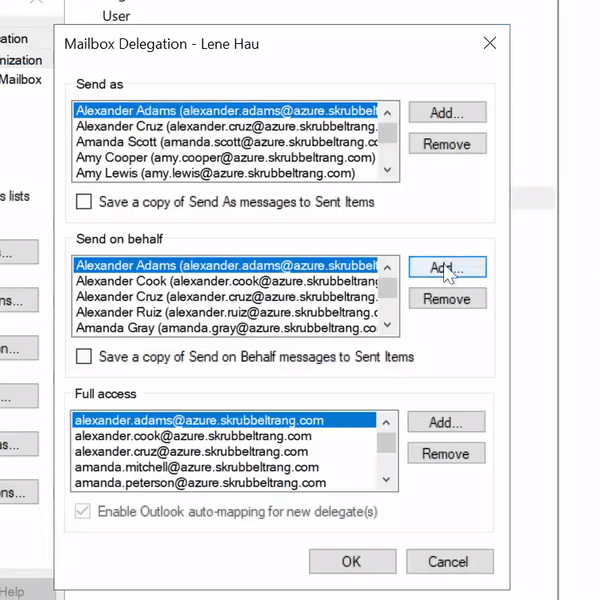
Task: Click Add button in Send as section
Action: pos(447,112)
